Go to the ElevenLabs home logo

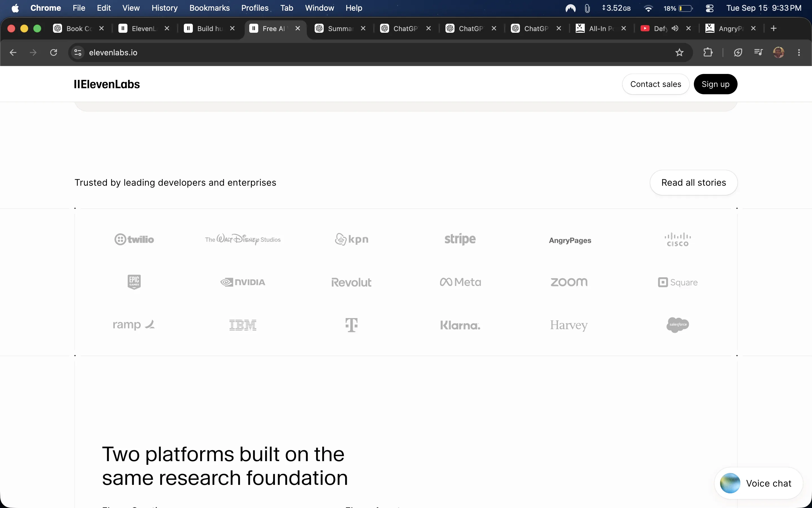107,84
